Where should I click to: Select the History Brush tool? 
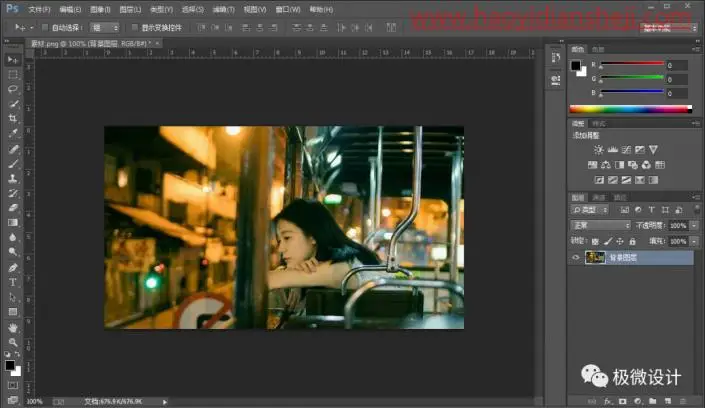13,193
